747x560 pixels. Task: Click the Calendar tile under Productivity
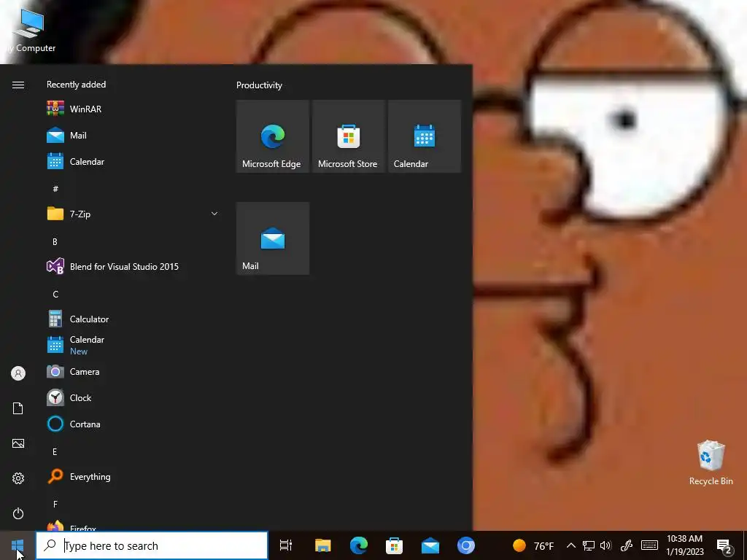pyautogui.click(x=425, y=136)
